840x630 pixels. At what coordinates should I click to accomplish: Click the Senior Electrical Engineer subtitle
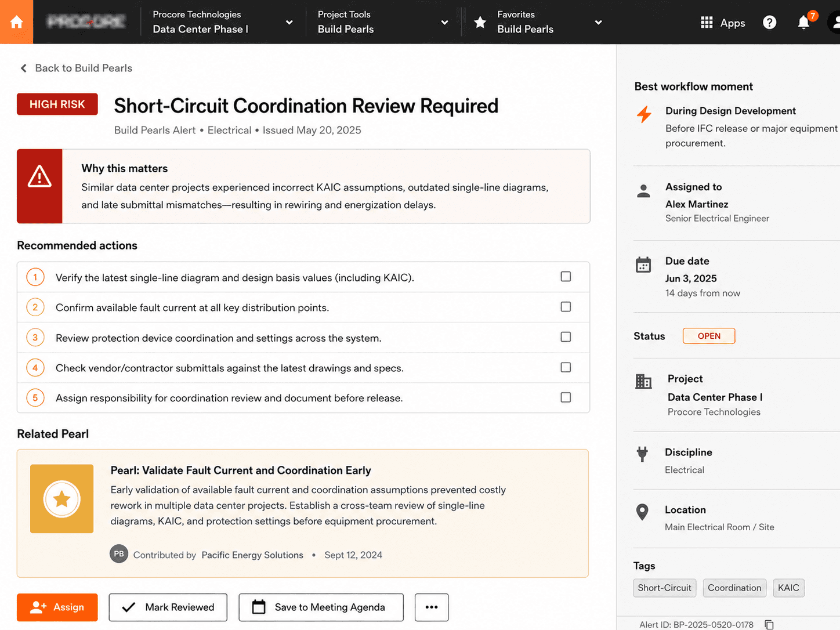coord(717,218)
